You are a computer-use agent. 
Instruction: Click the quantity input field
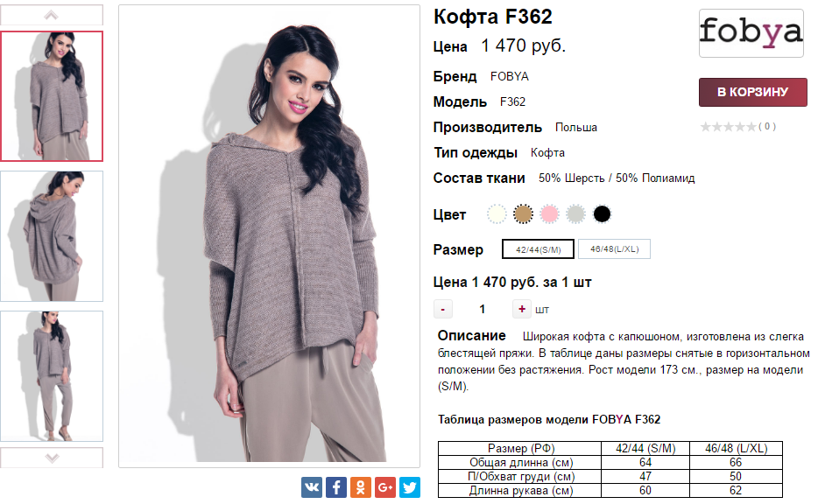[x=482, y=309]
